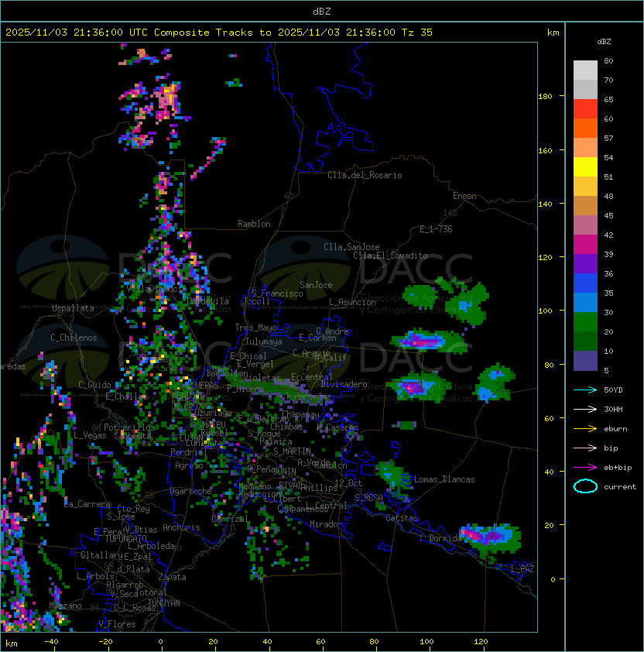This screenshot has width=644, height=652.
Task: Pick the bright green 20-30 dBZ swatch
Action: (x=585, y=322)
